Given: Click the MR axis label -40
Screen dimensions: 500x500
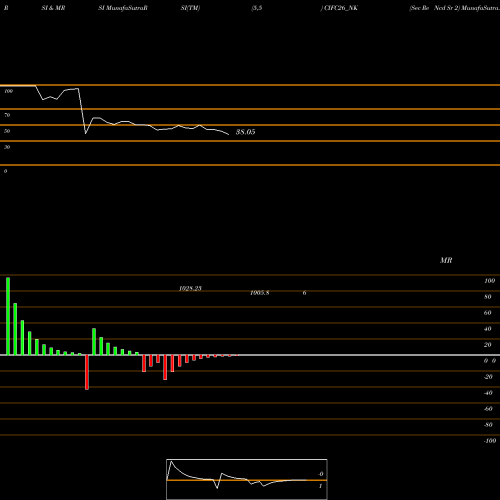Looking at the screenshot, I should click(x=488, y=393).
